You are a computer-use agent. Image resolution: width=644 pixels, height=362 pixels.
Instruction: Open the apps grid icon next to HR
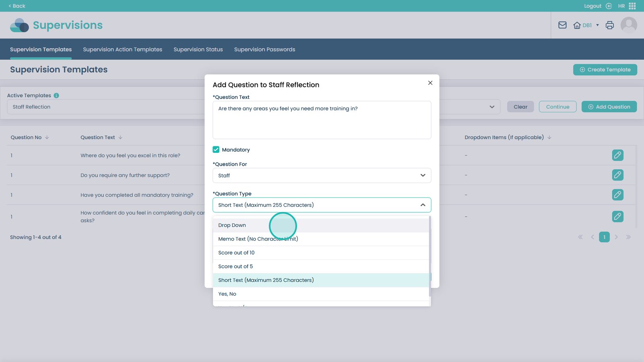pyautogui.click(x=632, y=6)
